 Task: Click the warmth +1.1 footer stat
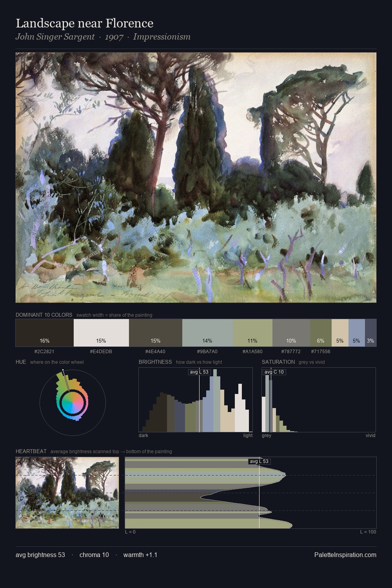click(140, 555)
